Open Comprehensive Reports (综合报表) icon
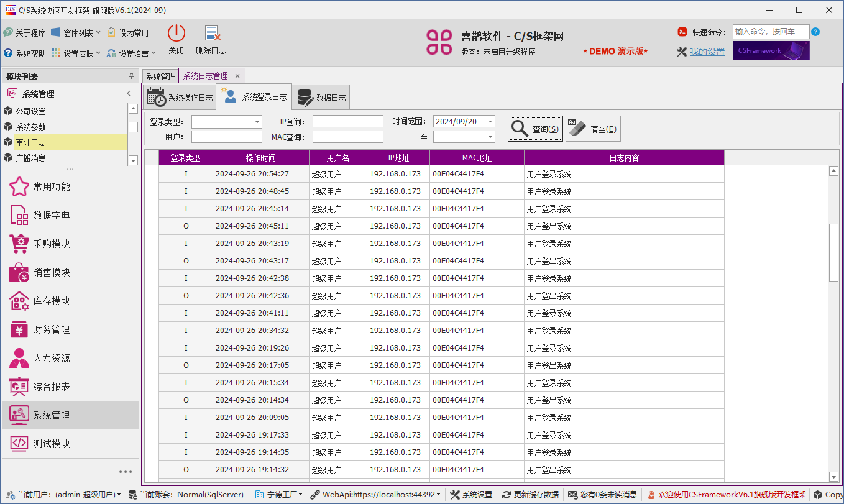844x504 pixels. coord(19,387)
